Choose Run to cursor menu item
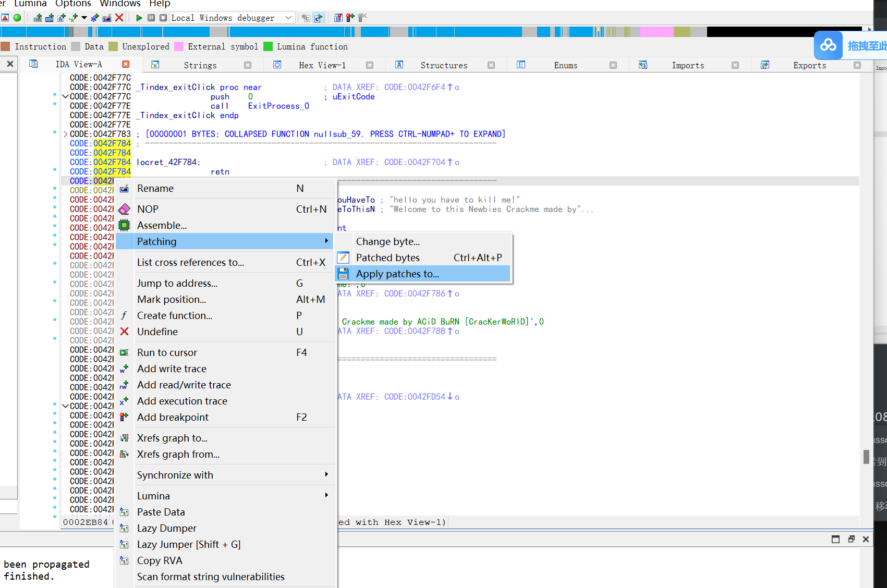The width and height of the screenshot is (887, 588). 225,352
